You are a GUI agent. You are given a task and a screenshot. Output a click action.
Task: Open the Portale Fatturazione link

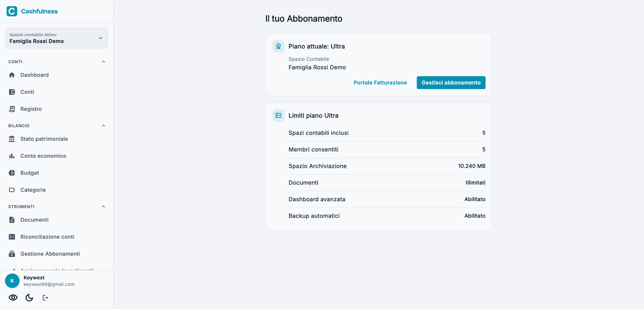380,83
